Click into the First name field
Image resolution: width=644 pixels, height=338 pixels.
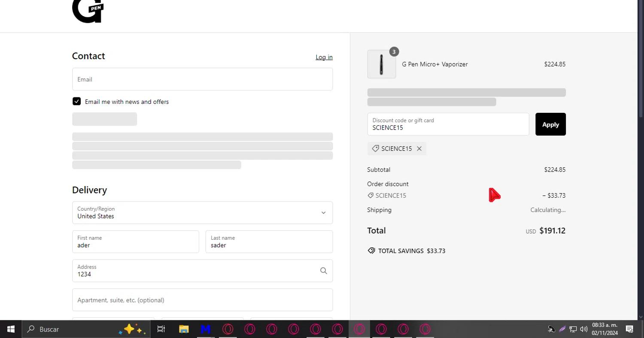[x=136, y=242]
